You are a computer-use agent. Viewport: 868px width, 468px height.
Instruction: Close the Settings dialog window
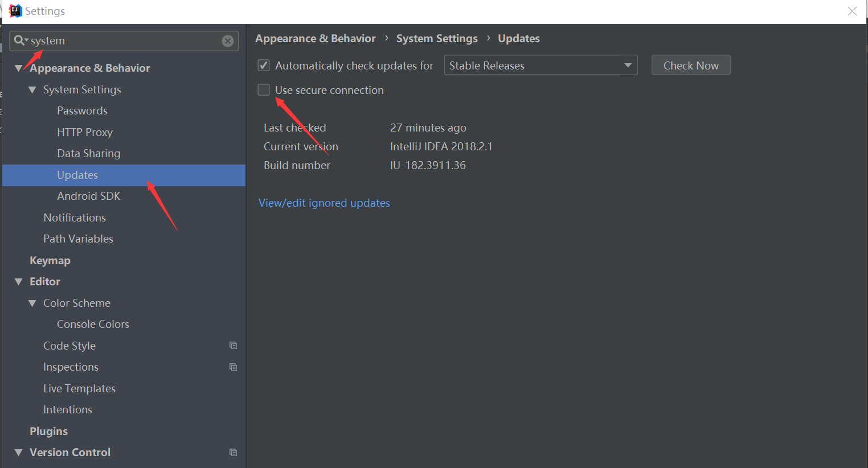point(852,11)
